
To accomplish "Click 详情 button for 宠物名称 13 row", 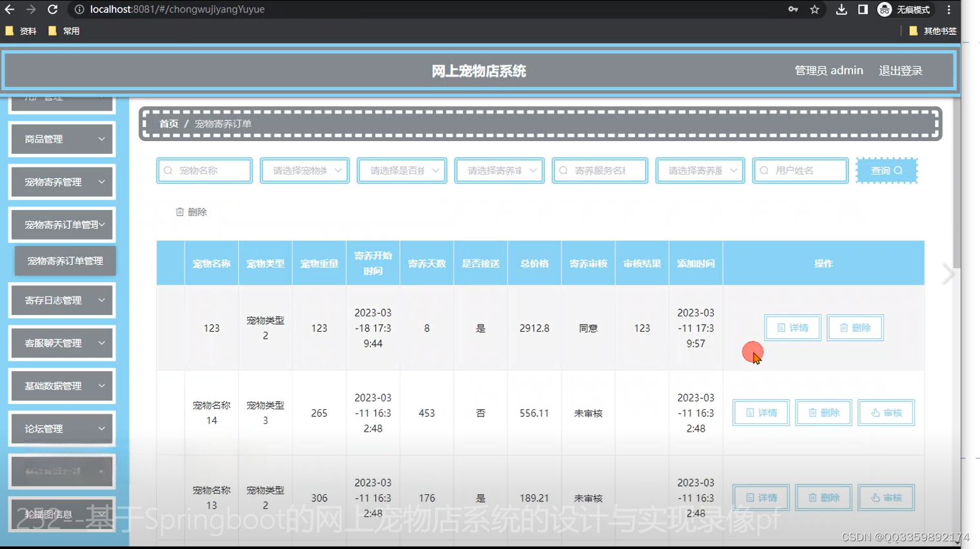I will tap(761, 498).
